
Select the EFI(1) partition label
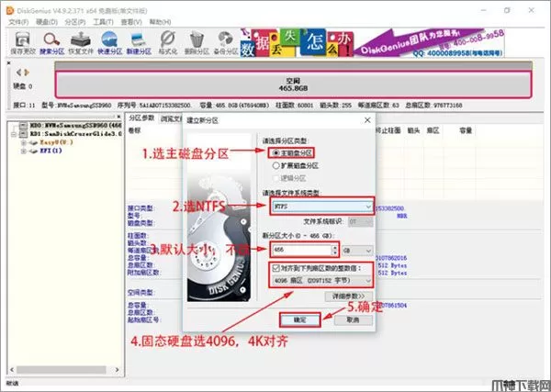coord(51,151)
